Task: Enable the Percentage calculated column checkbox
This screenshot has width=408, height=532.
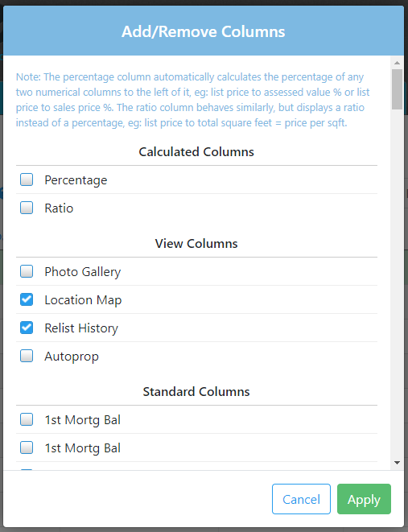Action: point(27,179)
